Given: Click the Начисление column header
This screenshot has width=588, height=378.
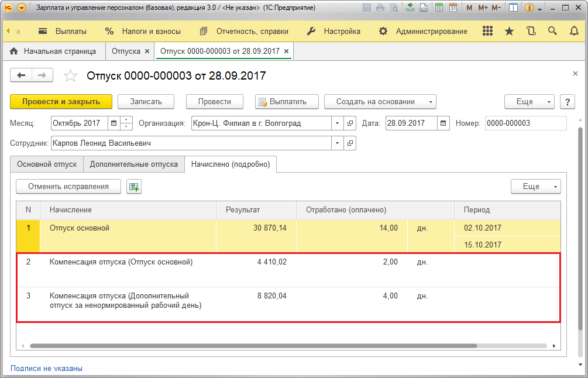Looking at the screenshot, I should click(128, 210).
